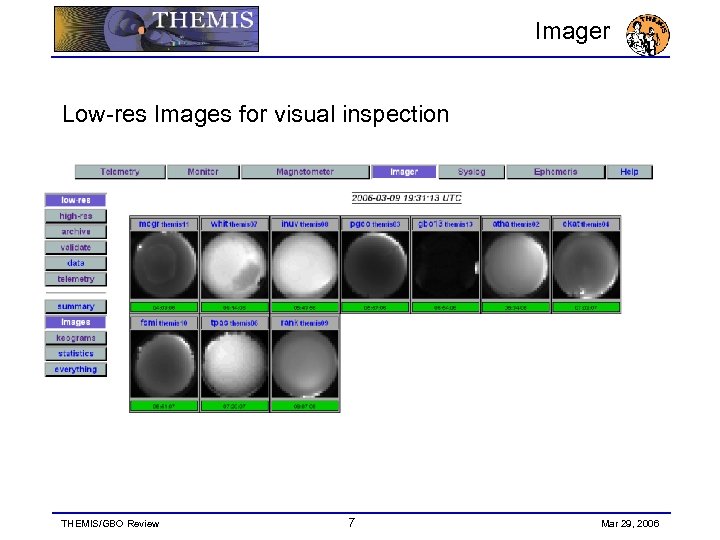Open the summary view button
Screen dimensions: 720x540
click(x=76, y=306)
